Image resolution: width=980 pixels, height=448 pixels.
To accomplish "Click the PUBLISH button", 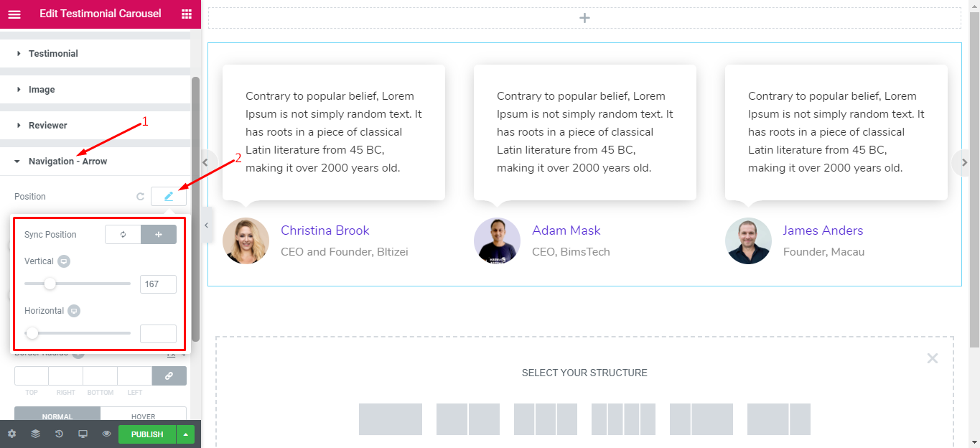I will click(146, 434).
